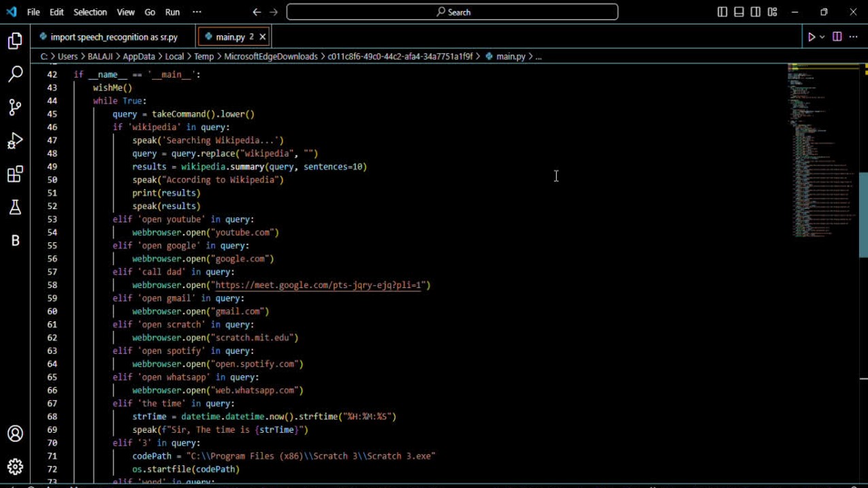The image size is (868, 488).
Task: Open the Testing flask view
Action: (15, 208)
